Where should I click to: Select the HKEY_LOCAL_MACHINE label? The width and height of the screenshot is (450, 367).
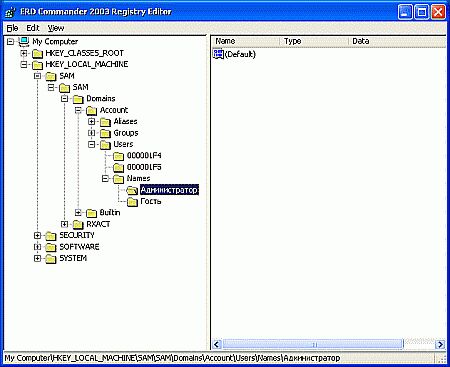87,64
